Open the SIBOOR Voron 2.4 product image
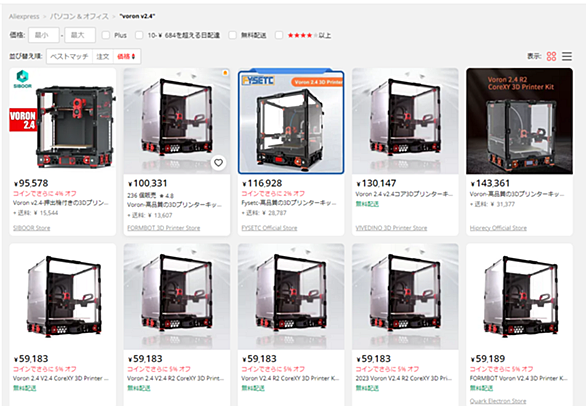Screen dimensions: 586x406 [63, 121]
